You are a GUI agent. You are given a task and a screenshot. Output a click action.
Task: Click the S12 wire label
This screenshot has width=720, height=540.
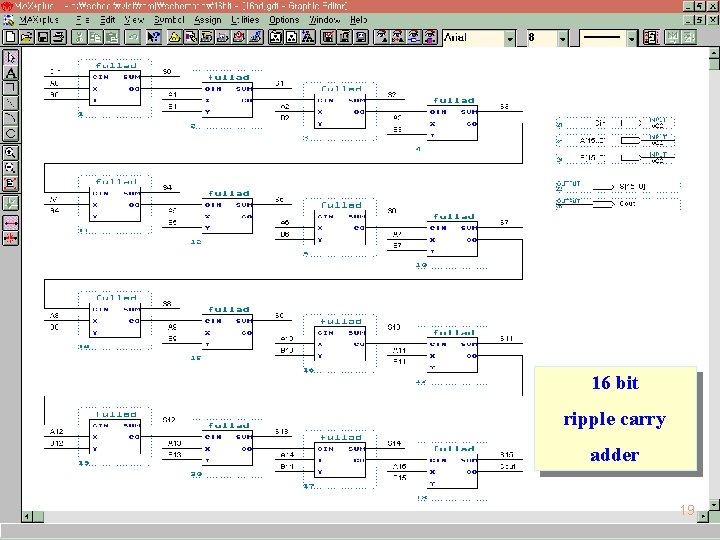169,420
